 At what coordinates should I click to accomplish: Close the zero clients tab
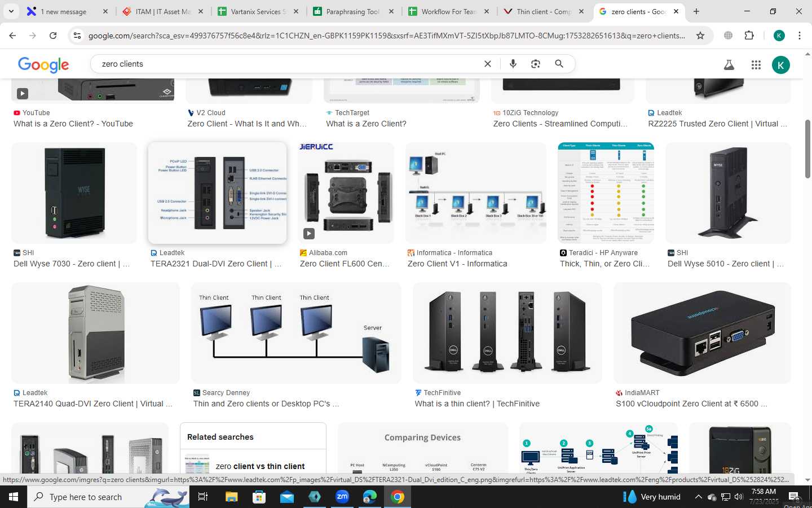[676, 11]
